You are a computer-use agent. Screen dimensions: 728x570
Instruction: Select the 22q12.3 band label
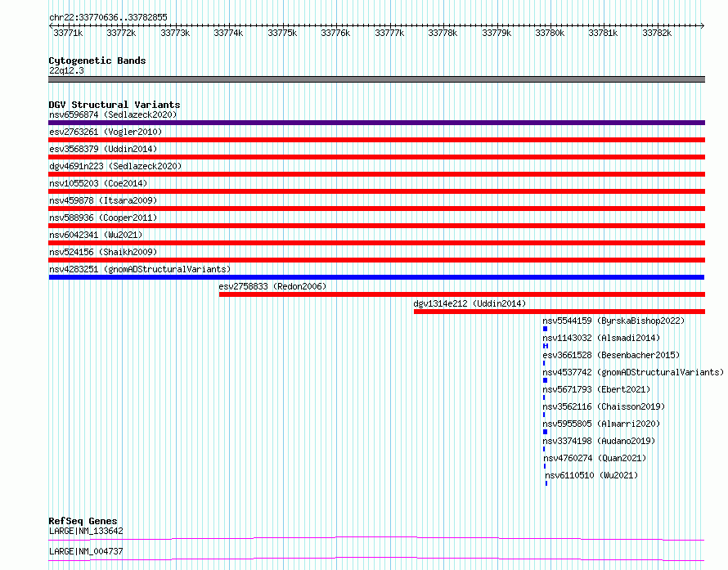tap(66, 70)
